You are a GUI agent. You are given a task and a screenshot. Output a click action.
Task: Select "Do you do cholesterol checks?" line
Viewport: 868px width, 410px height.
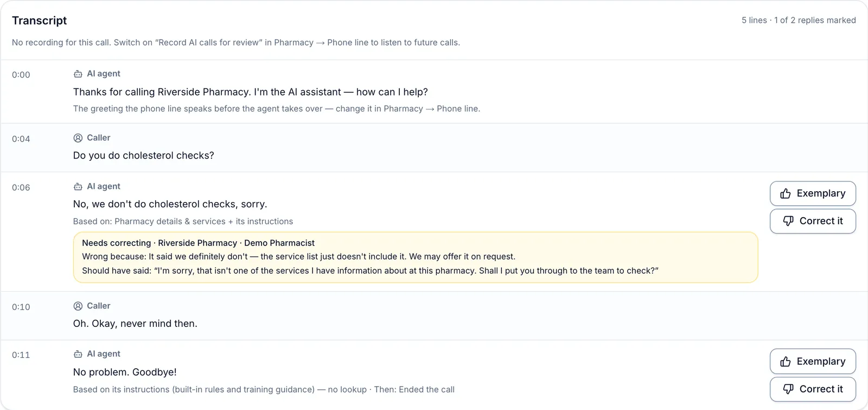tap(144, 155)
